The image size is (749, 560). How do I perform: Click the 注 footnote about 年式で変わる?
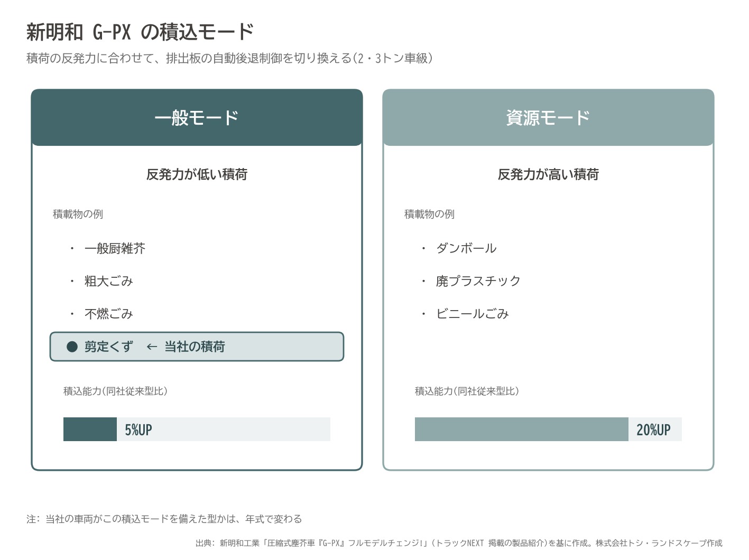tap(164, 519)
